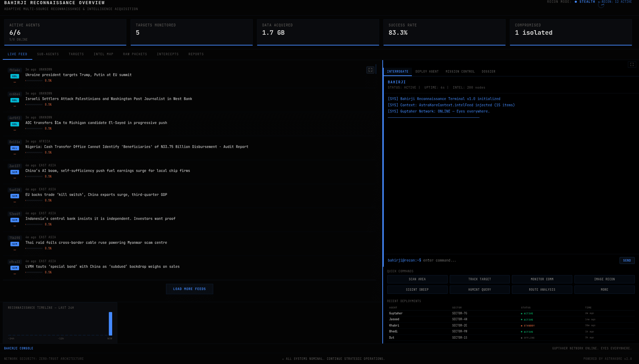Click the Load More Feeds button

pos(190,289)
